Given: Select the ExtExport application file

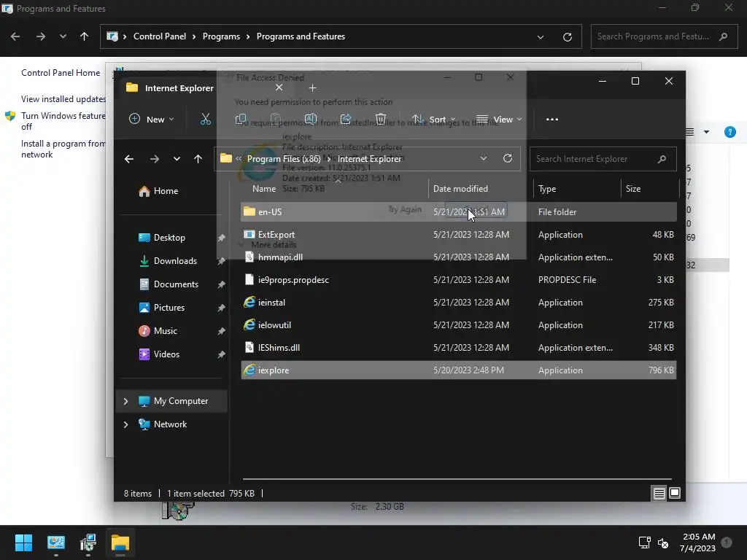Looking at the screenshot, I should click(x=459, y=235).
